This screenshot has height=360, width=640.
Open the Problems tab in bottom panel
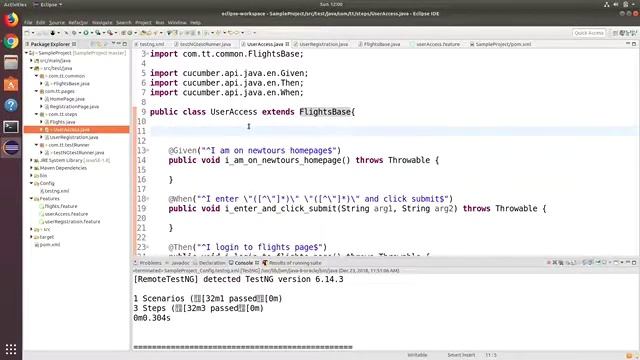pos(150,263)
